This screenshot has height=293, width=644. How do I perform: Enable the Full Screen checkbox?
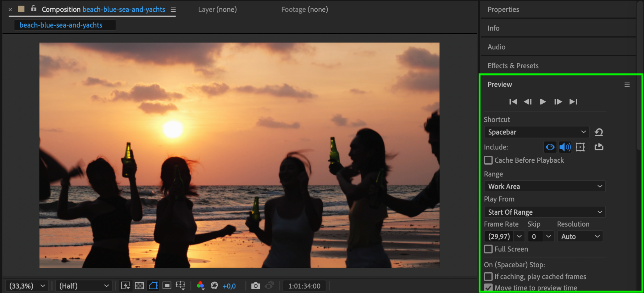pos(488,249)
